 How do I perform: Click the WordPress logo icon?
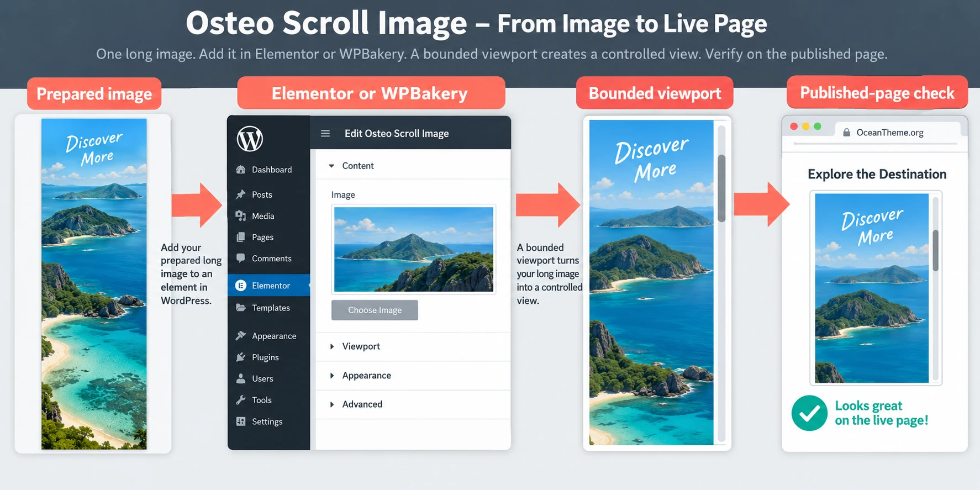click(250, 138)
